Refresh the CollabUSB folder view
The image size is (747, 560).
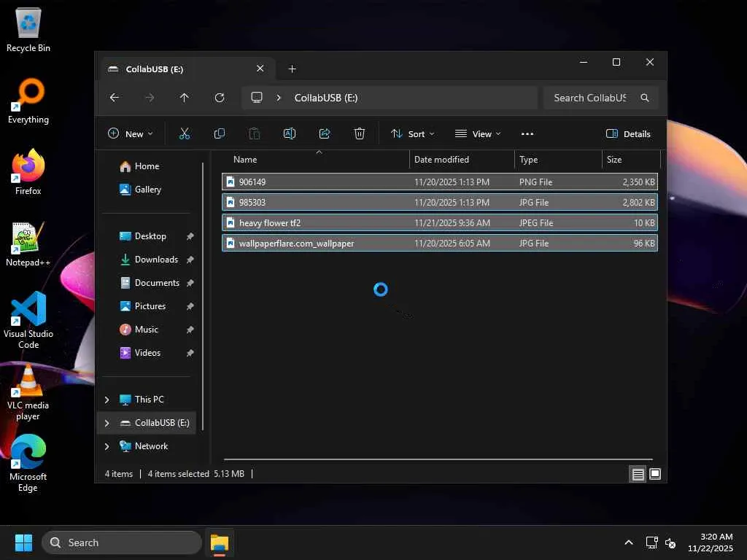220,98
